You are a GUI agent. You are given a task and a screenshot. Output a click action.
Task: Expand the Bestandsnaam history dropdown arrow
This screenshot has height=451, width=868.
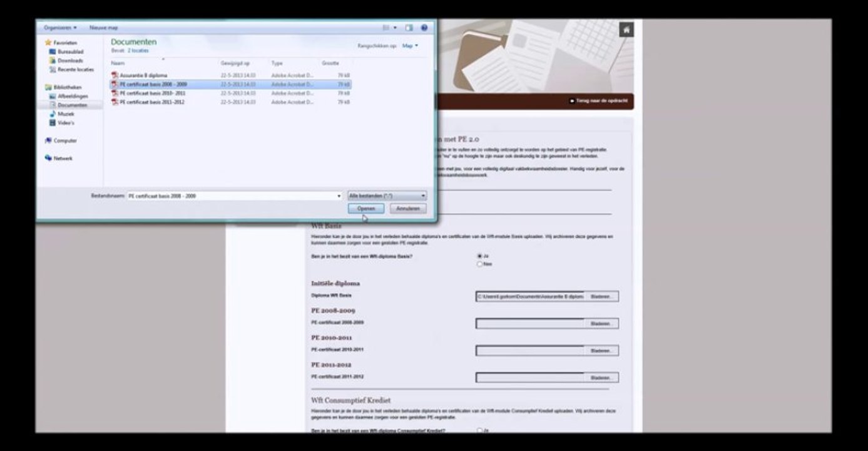pos(339,196)
